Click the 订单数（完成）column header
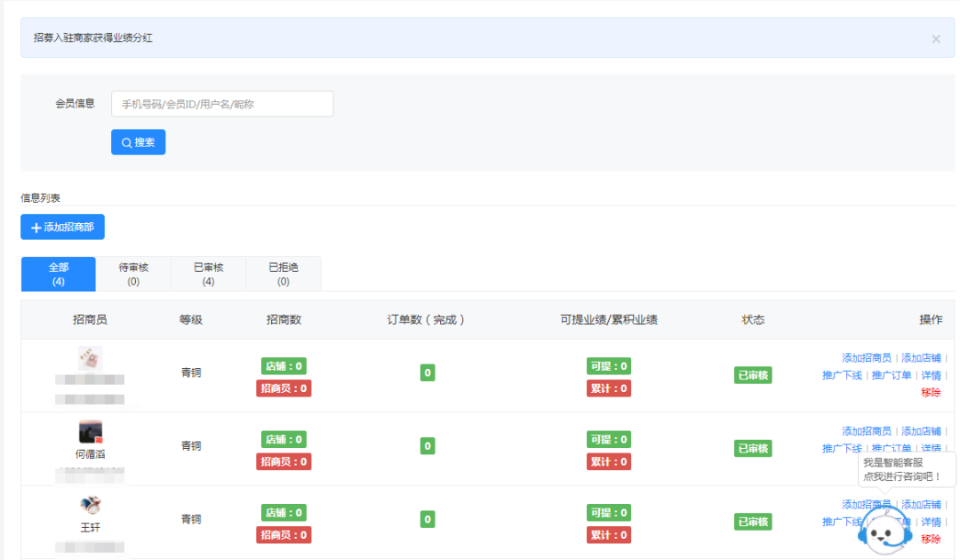The width and height of the screenshot is (960, 560). point(426,319)
